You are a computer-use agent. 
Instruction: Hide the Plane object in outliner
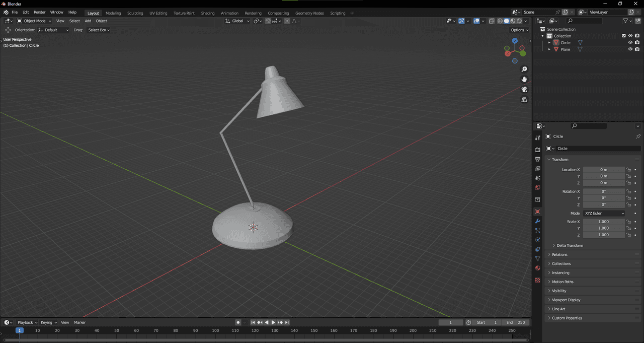coord(630,49)
